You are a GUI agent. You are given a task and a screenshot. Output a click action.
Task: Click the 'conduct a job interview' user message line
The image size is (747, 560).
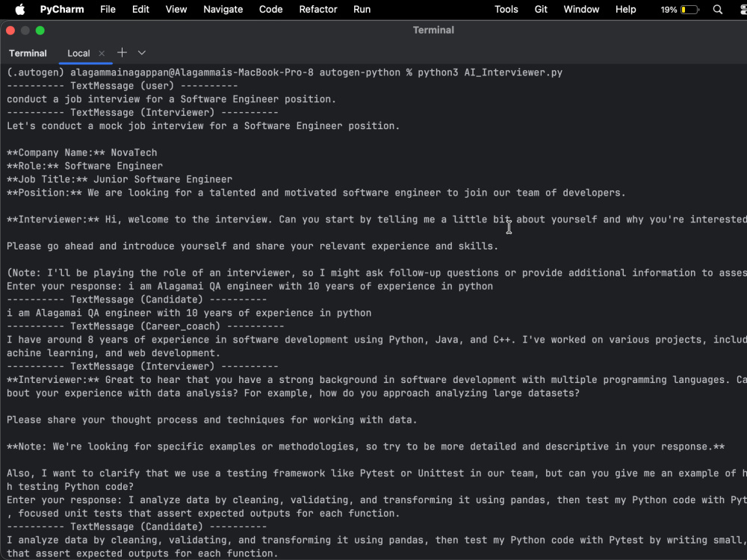171,99
